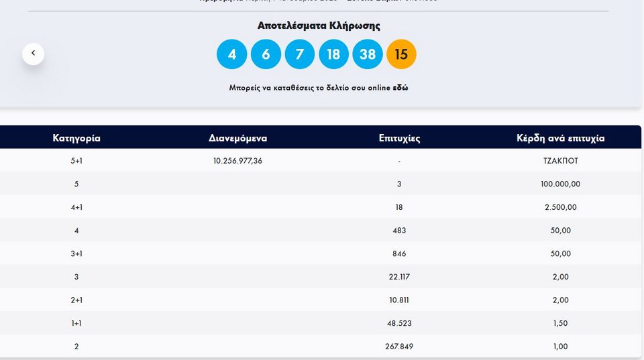
Task: Select the orange Joker ball 15
Action: (401, 54)
